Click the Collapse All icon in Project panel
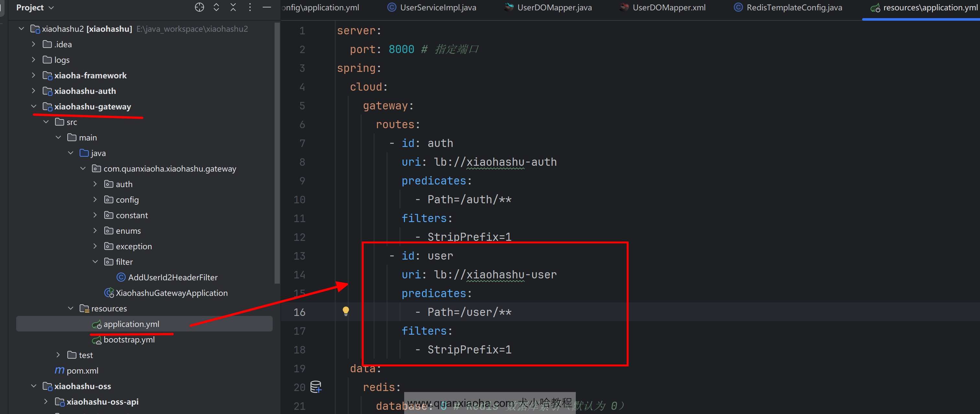Image resolution: width=980 pixels, height=414 pixels. coord(233,7)
